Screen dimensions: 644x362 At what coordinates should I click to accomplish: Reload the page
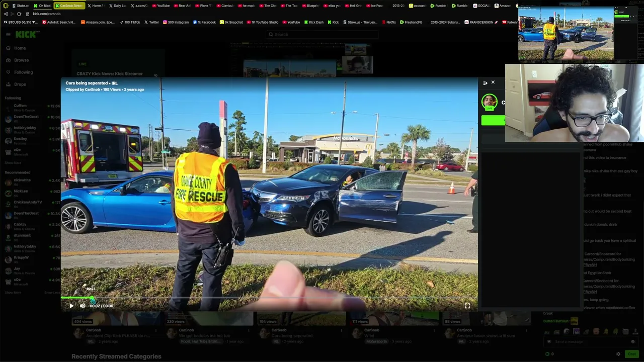19,14
